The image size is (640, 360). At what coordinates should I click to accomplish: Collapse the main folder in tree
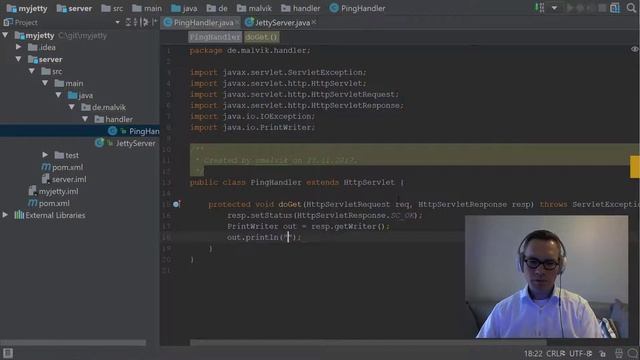[45, 83]
